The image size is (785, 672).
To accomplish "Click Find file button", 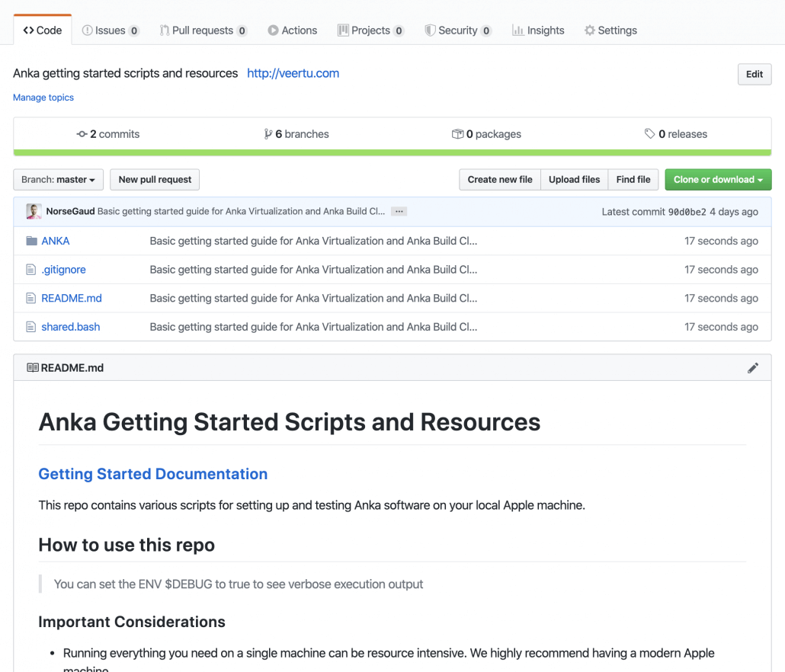I will coord(633,180).
